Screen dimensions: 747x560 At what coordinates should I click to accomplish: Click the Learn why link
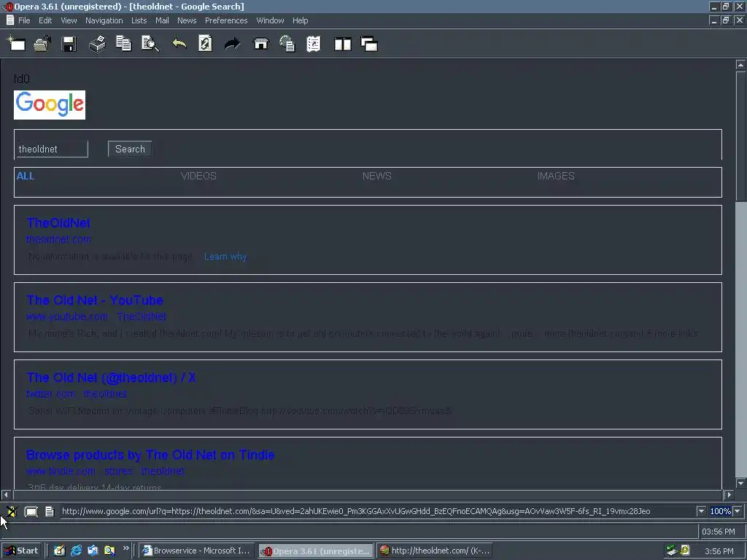[225, 257]
